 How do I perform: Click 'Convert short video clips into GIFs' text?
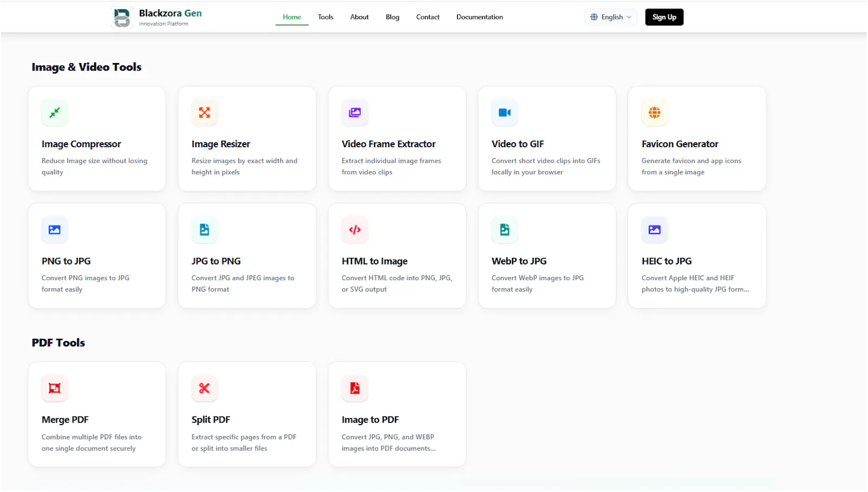tap(546, 166)
